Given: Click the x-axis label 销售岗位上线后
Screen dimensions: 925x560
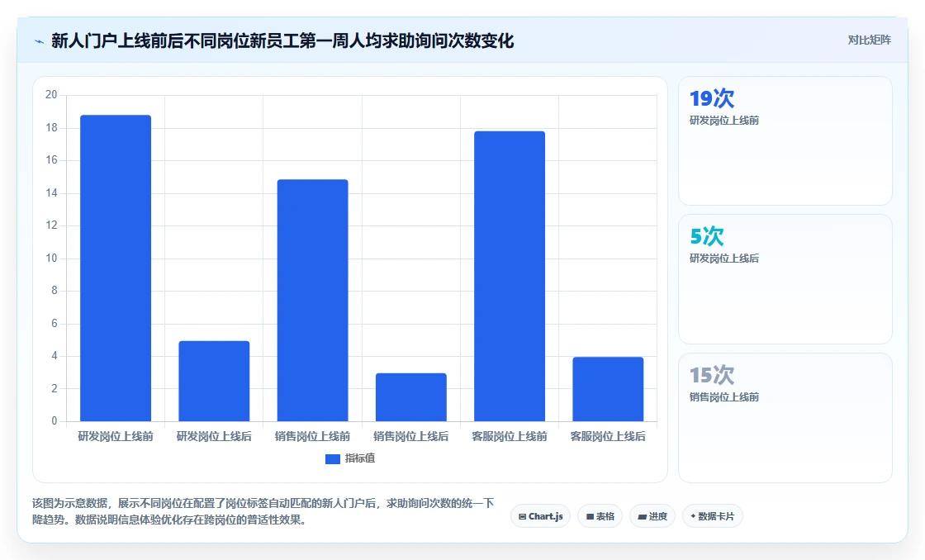Looking at the screenshot, I should [411, 437].
